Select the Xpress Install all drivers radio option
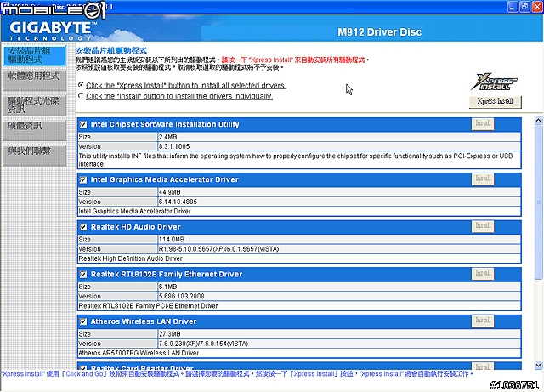Screen dimensions: 544x392 pyautogui.click(x=82, y=85)
